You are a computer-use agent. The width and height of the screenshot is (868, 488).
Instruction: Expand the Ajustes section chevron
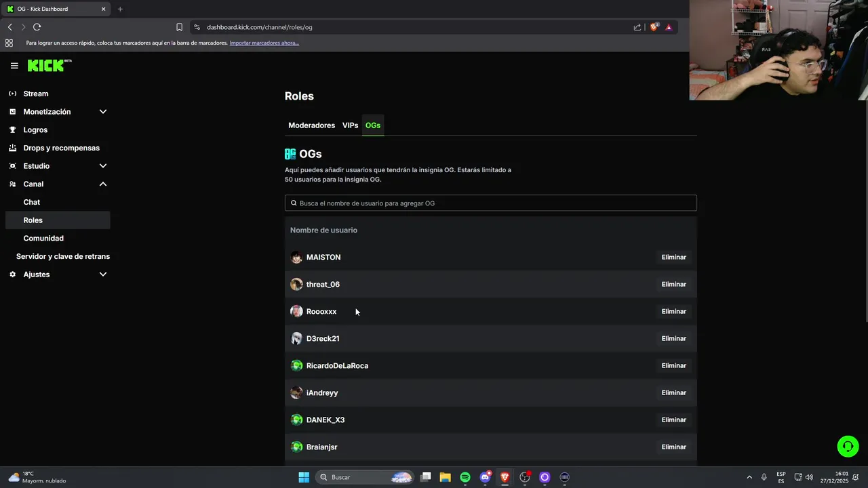tap(103, 274)
